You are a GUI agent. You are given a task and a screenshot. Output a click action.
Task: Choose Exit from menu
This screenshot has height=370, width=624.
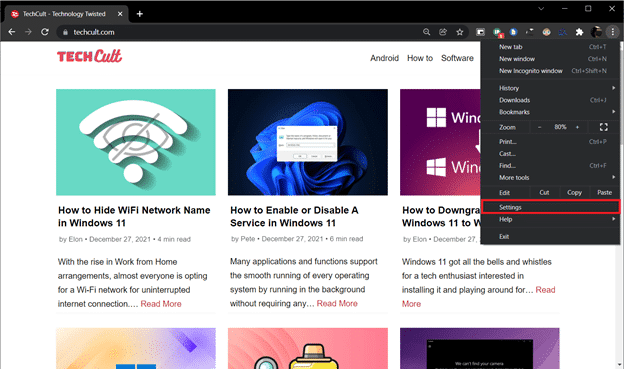tap(550, 237)
